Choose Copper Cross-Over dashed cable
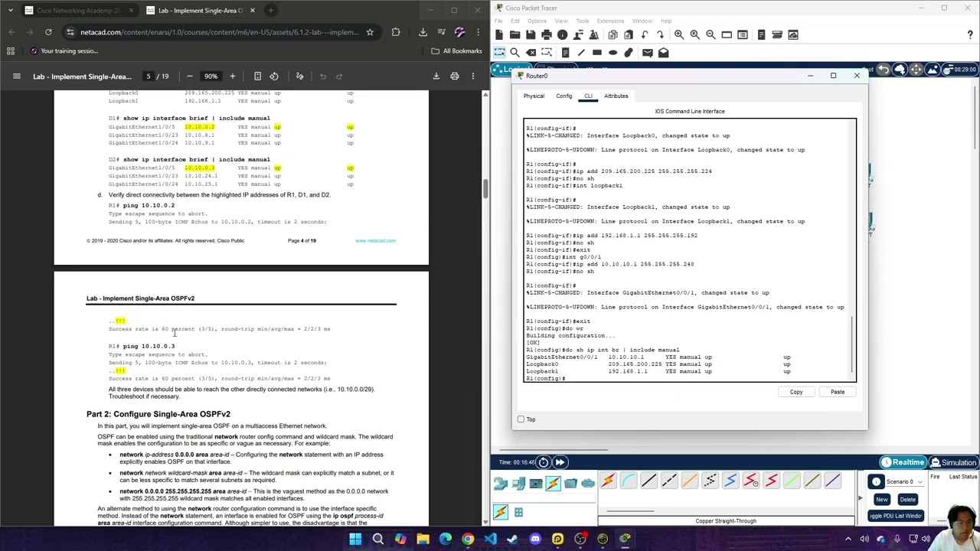Viewport: 980px width, 551px height. click(x=669, y=481)
